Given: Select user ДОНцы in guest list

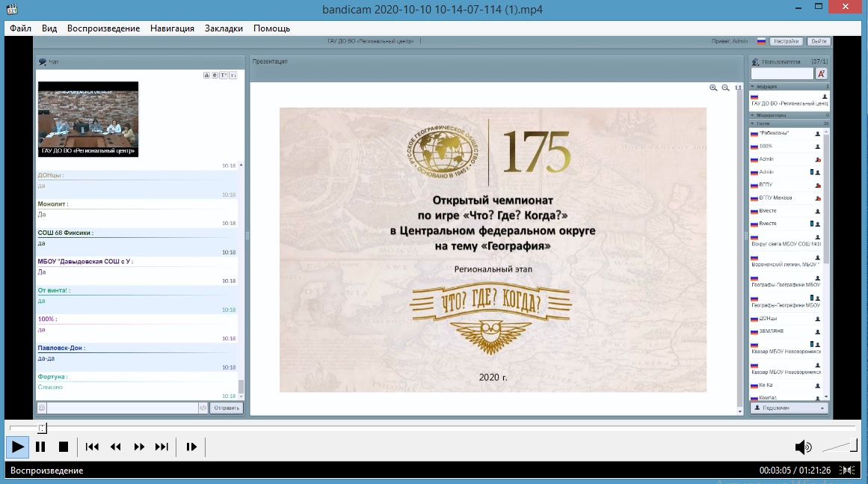Looking at the screenshot, I should 786,319.
